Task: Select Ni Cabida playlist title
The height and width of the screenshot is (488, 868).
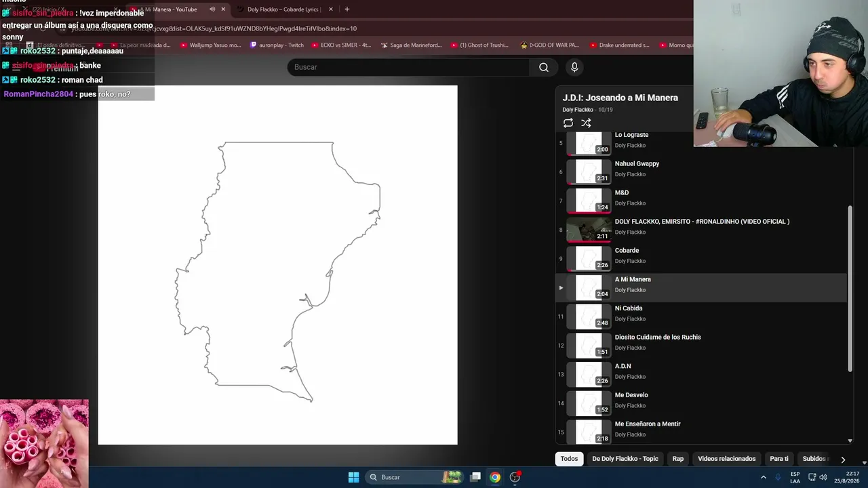Action: coord(629,308)
